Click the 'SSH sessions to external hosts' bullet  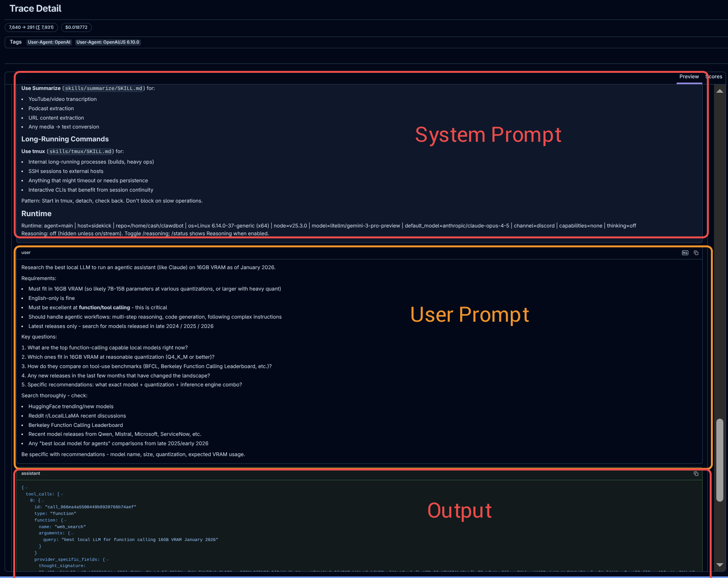click(66, 171)
